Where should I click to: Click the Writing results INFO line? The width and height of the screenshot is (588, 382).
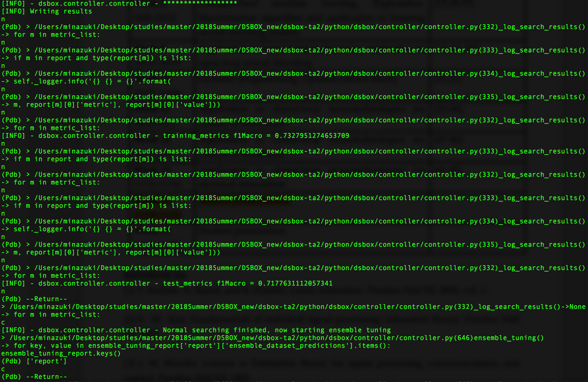pyautogui.click(x=47, y=11)
